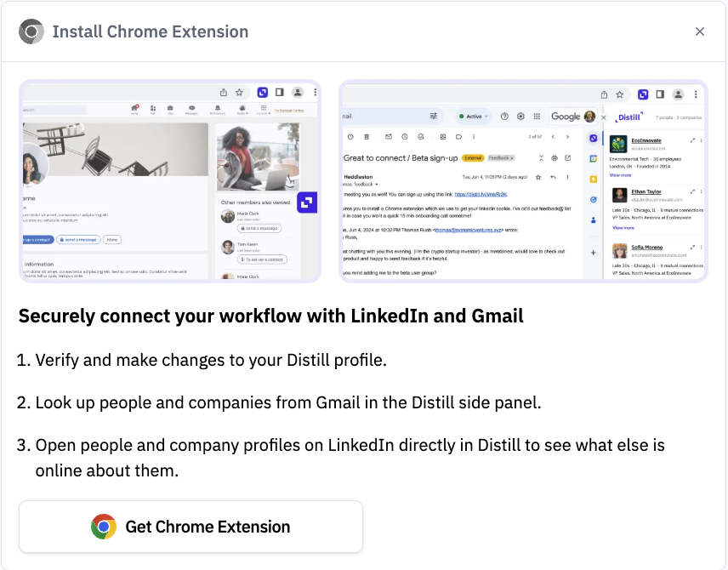The image size is (728, 570).
Task: Open the LinkedIn profile preview screenshot
Action: pos(170,180)
